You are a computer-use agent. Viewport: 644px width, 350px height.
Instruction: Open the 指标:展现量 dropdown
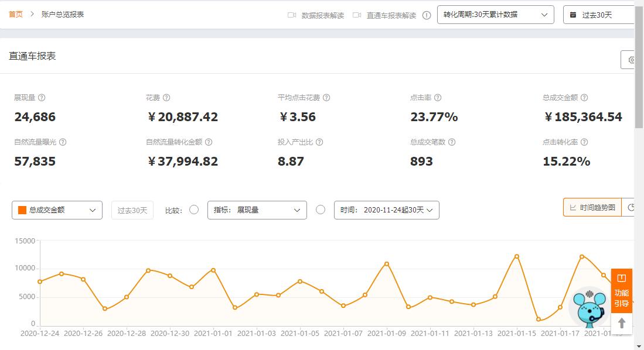click(257, 210)
